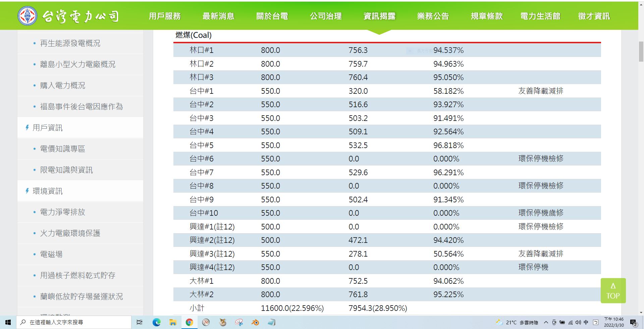
Task: Open 電力淨零排放 sidebar link
Action: [63, 212]
